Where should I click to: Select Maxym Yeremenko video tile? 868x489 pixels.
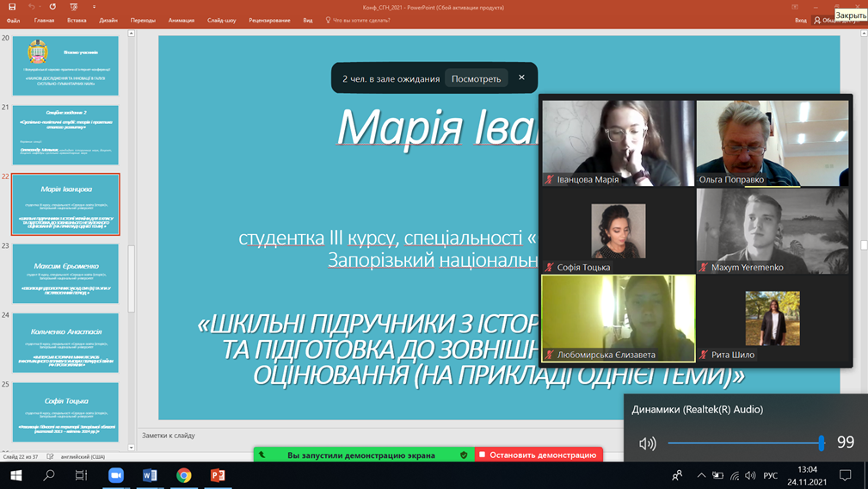(x=773, y=231)
